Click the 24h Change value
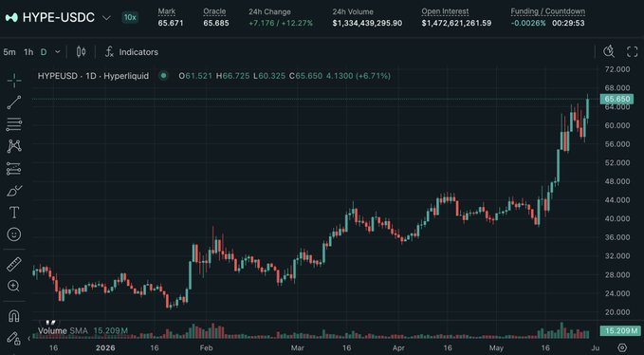644x355 pixels. tap(281, 24)
